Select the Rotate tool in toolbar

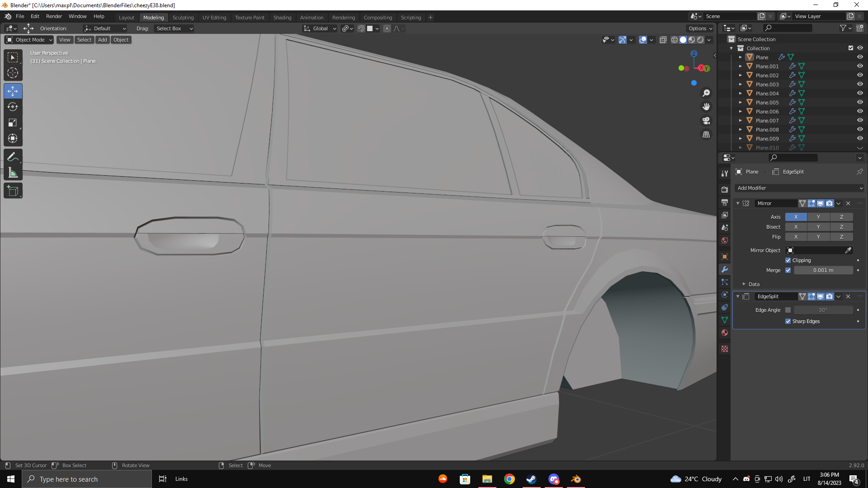tap(13, 107)
